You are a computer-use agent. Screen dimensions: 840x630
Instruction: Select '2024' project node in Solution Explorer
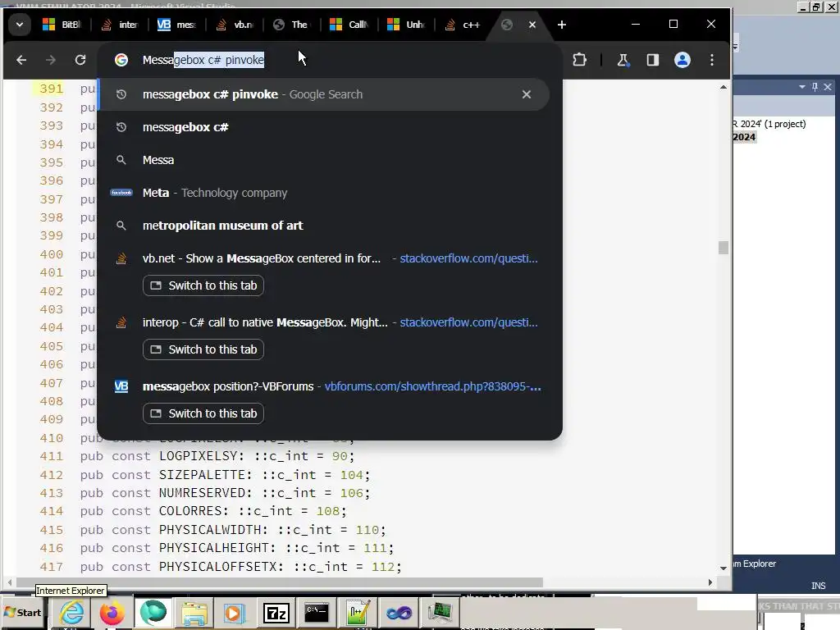tap(744, 137)
